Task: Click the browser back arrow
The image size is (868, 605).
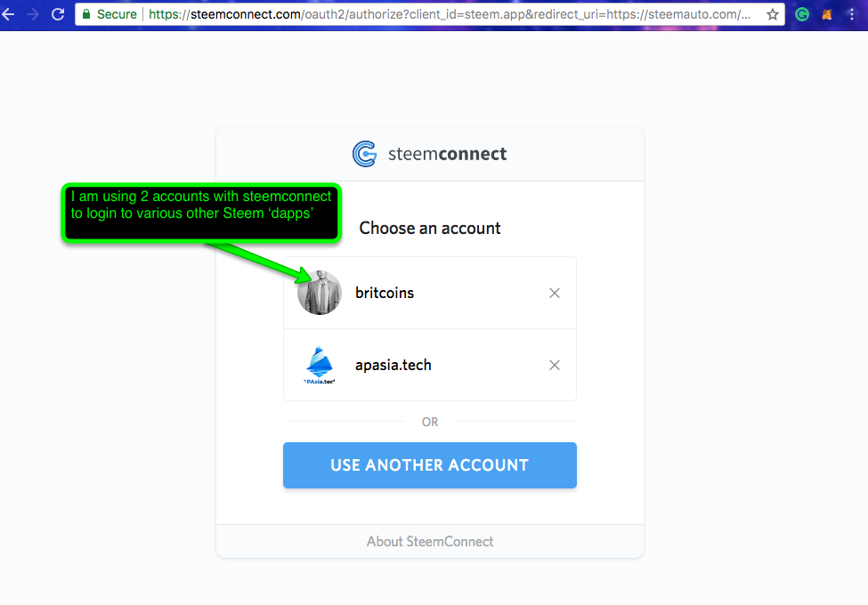Action: (8, 14)
